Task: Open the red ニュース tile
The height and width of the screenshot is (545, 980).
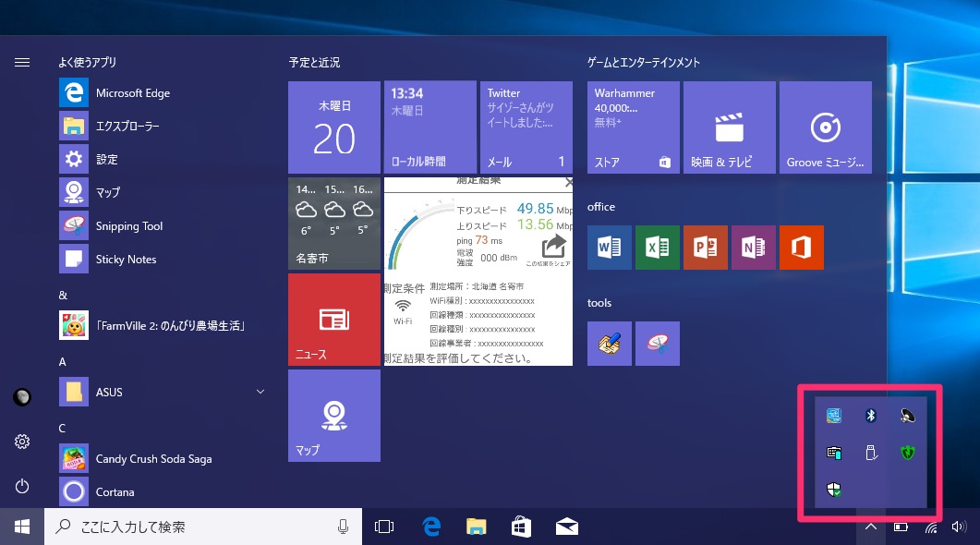Action: (333, 320)
